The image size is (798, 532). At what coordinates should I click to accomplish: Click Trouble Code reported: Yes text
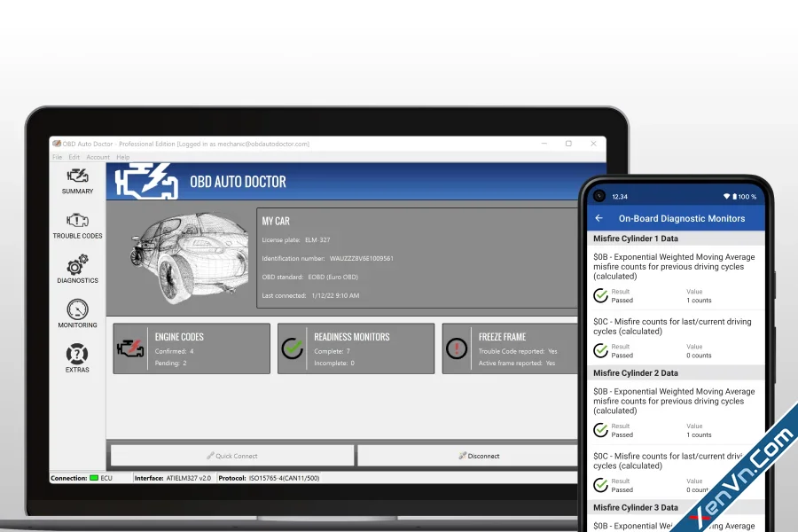click(x=518, y=351)
